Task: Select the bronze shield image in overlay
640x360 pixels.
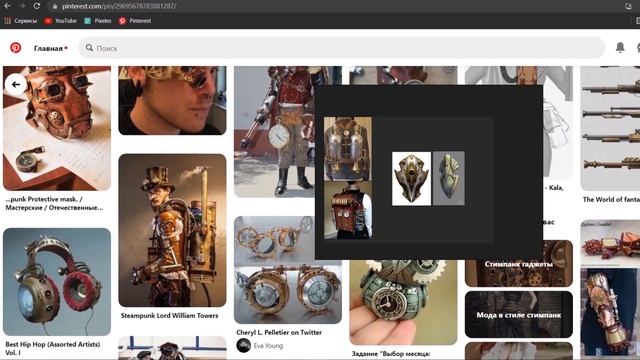Action: click(411, 179)
